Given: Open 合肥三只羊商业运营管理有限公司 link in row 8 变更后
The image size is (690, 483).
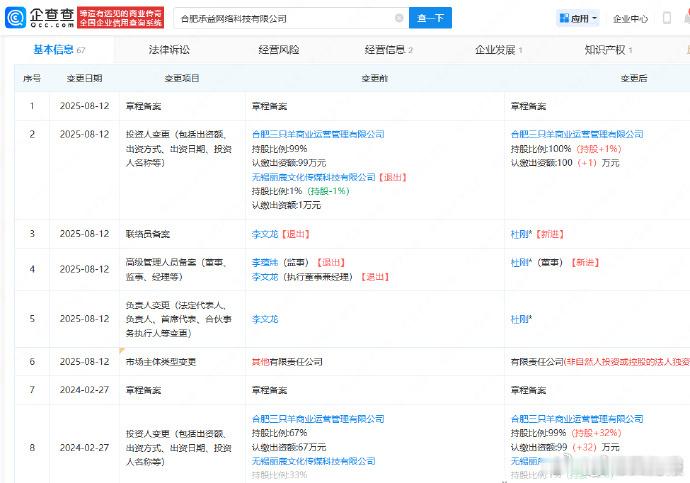Looking at the screenshot, I should 577,419.
